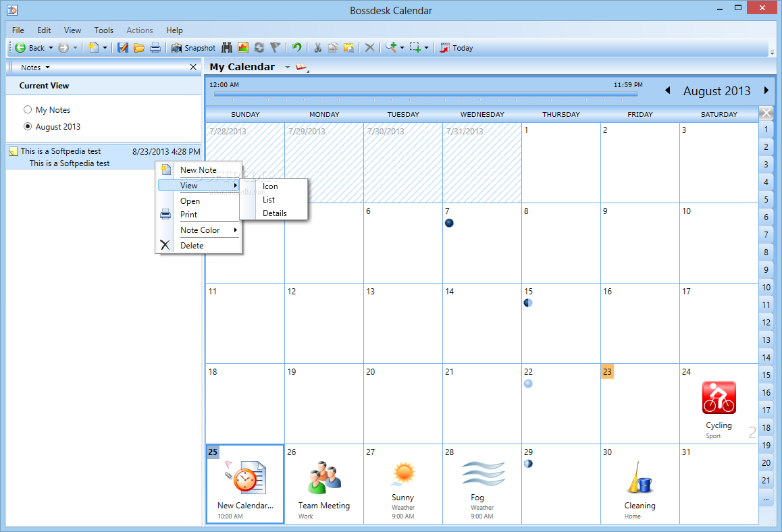
Task: Click the half moon icon on August 15
Action: [x=528, y=302]
